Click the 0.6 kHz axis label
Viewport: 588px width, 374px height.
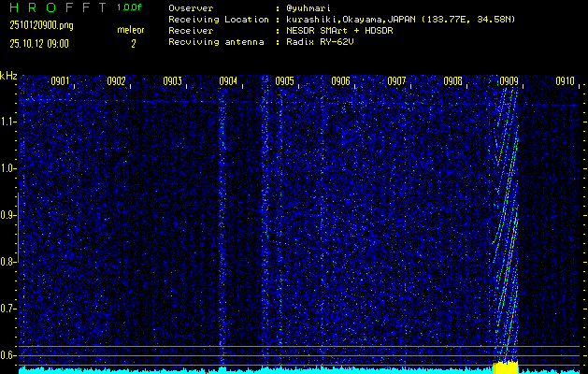point(8,354)
